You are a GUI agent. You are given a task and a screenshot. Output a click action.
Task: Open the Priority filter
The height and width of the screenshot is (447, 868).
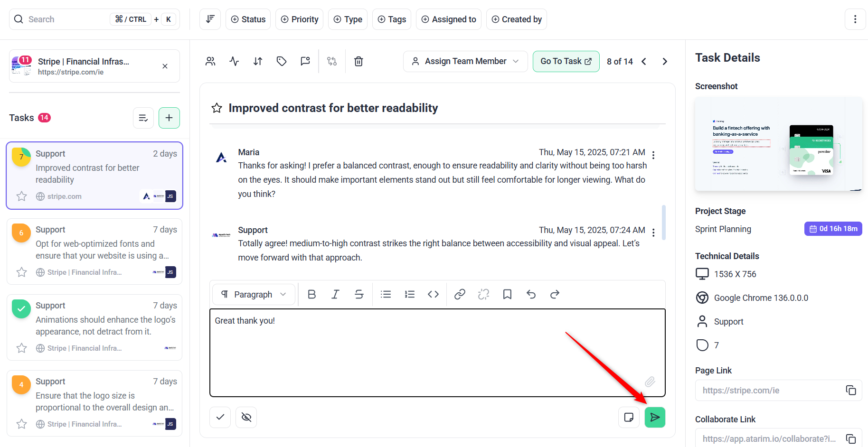click(x=299, y=19)
